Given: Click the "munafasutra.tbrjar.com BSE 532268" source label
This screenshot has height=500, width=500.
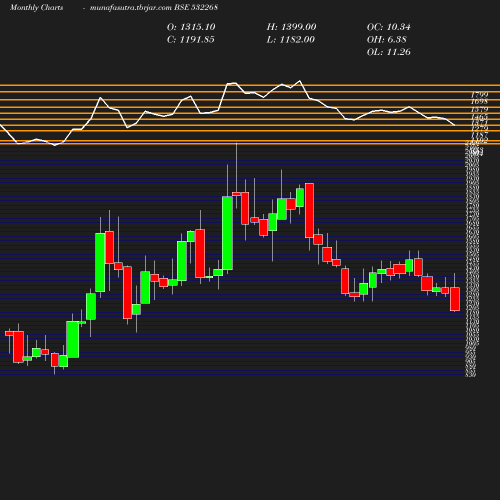Looking at the screenshot, I should [154, 8].
